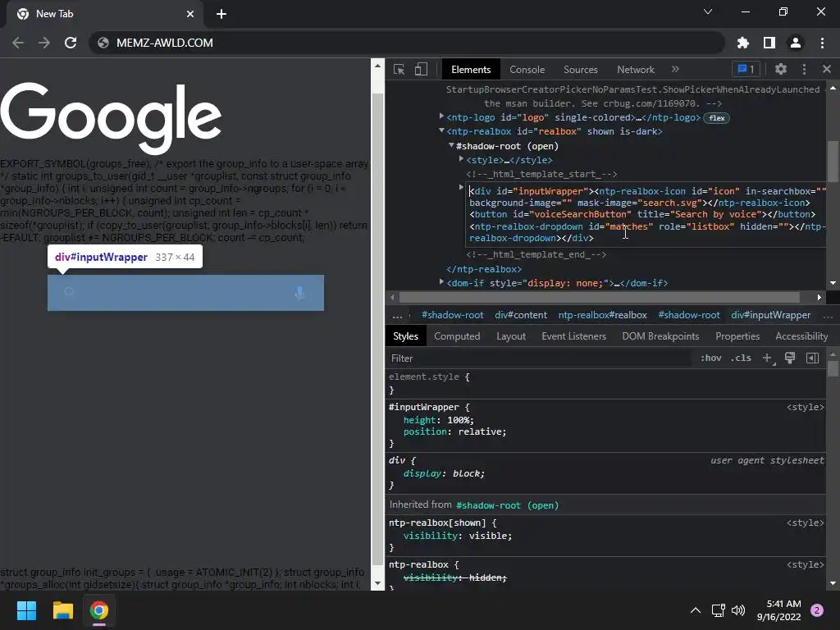
Task: Expand the div inputWrapper node arrow
Action: [461, 188]
